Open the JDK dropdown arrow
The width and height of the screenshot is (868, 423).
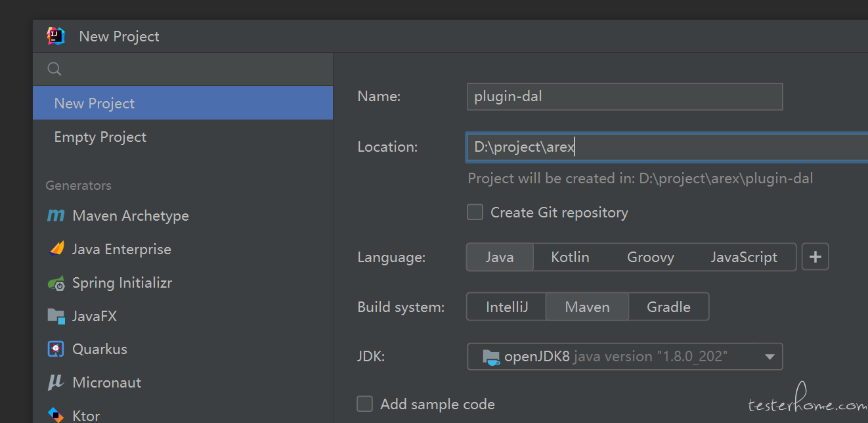click(x=770, y=357)
